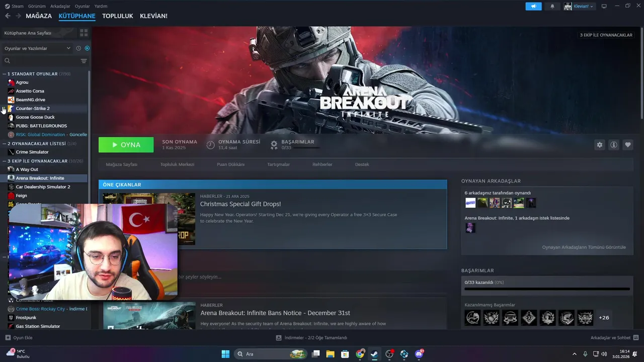Click the green OYNA play button
Screen dimensions: 644x362
click(x=126, y=145)
